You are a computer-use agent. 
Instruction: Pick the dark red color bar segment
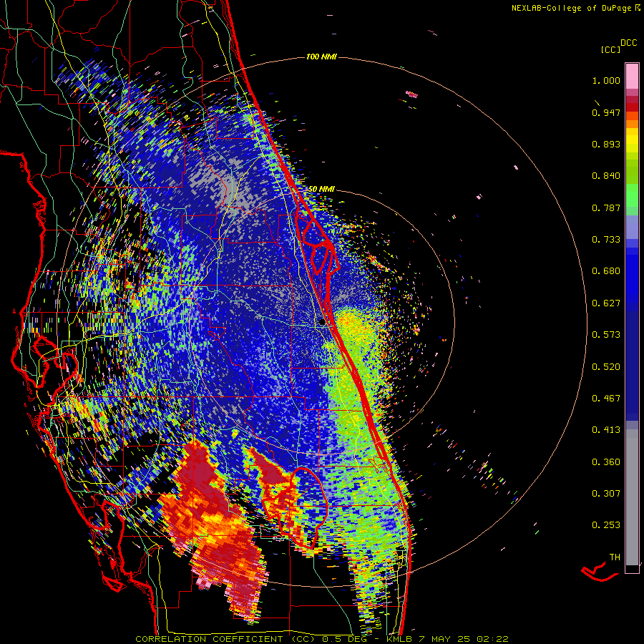click(x=632, y=107)
